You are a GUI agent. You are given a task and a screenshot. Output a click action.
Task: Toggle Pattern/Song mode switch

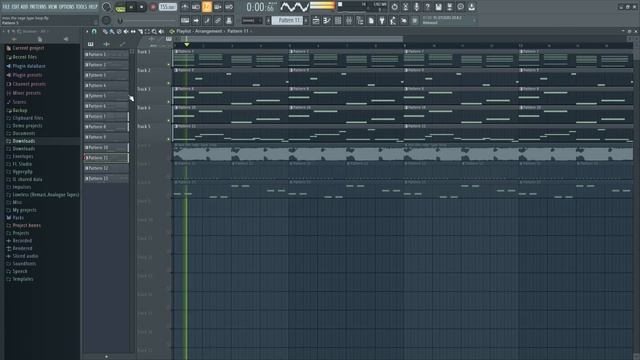point(120,7)
